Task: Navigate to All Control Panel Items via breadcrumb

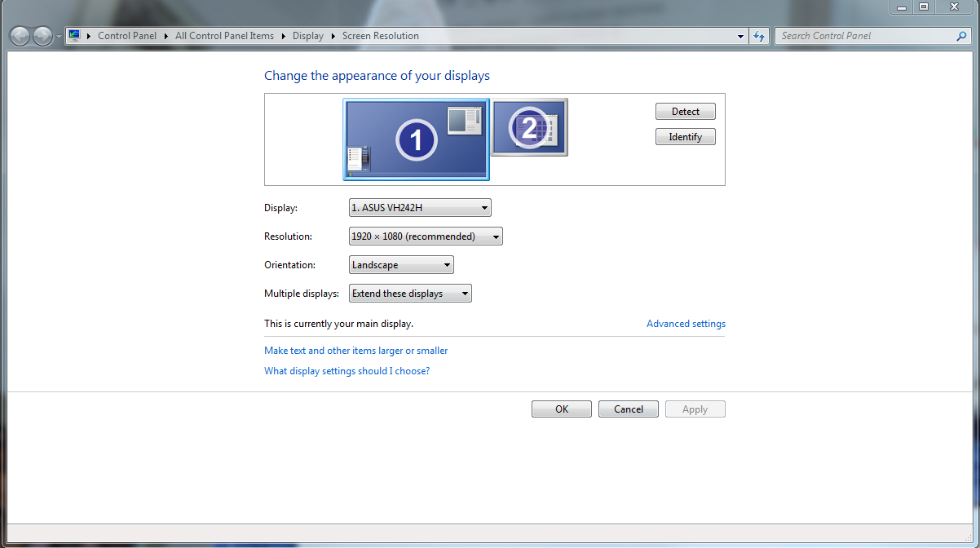Action: click(224, 35)
